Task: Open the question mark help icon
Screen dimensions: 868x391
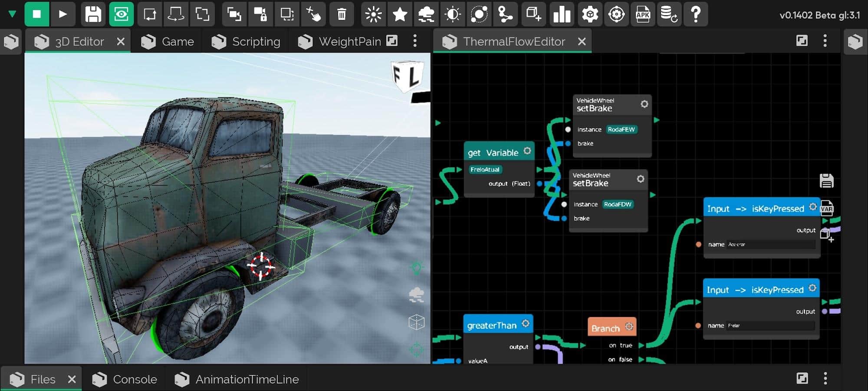Action: pyautogui.click(x=695, y=14)
